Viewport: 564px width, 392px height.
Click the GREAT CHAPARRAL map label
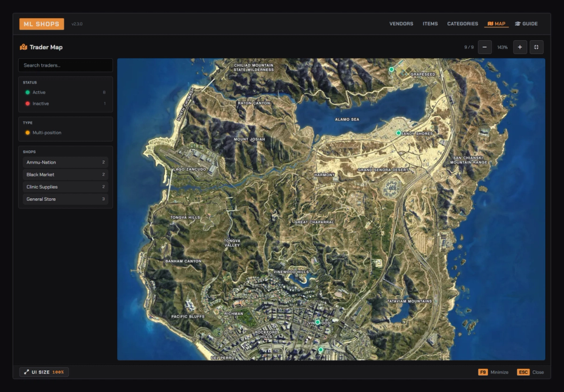(314, 223)
